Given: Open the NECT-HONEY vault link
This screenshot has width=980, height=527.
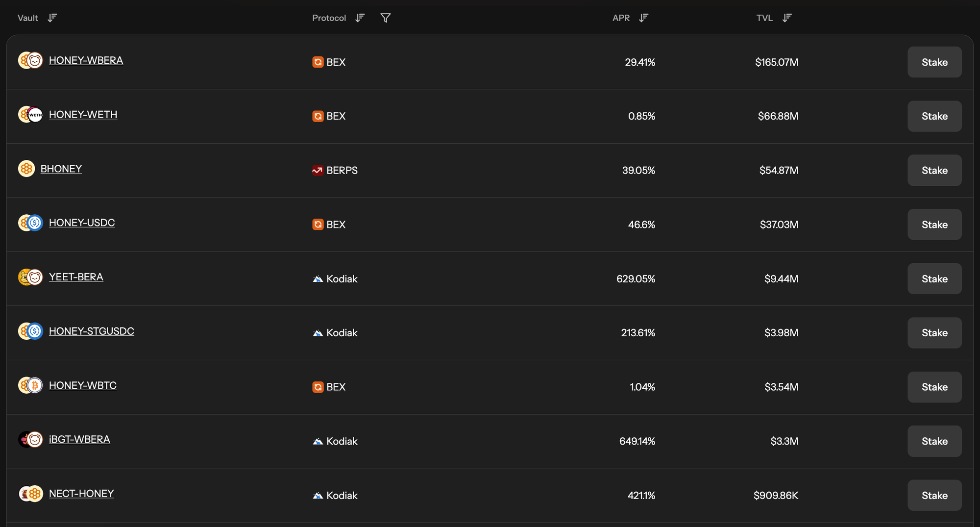Looking at the screenshot, I should [x=81, y=494].
